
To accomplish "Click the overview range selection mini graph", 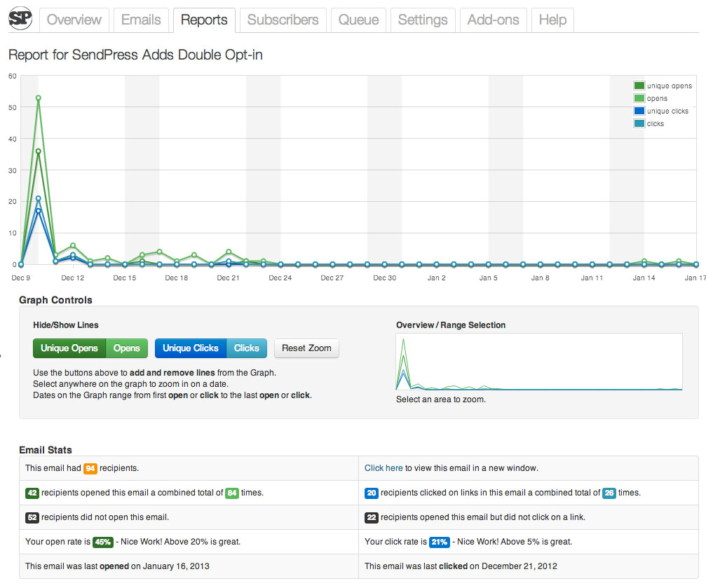I will (539, 362).
